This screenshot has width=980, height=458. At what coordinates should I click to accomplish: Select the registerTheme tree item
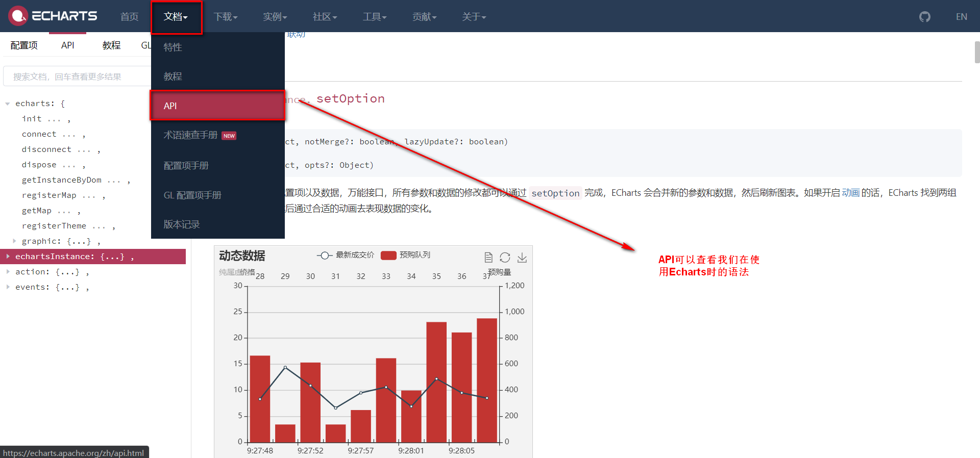(54, 225)
